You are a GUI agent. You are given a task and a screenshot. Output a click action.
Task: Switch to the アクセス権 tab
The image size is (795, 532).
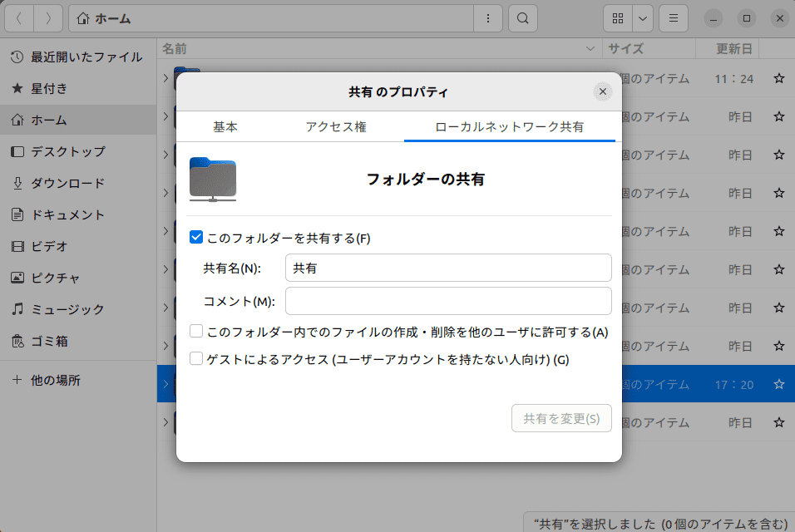tap(336, 126)
